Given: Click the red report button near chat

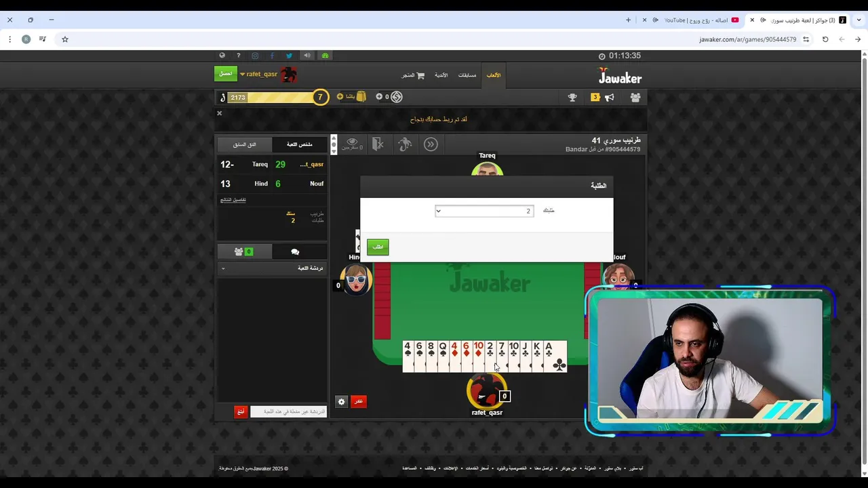Looking at the screenshot, I should [240, 411].
